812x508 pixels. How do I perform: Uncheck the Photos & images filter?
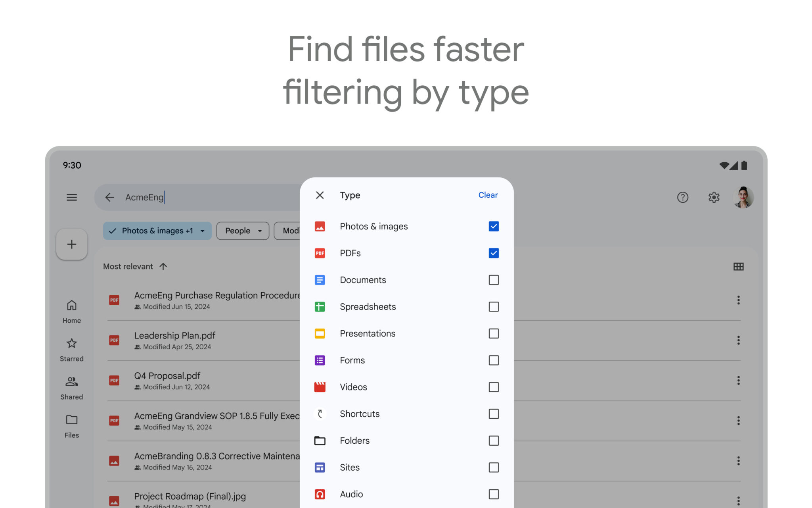point(493,226)
